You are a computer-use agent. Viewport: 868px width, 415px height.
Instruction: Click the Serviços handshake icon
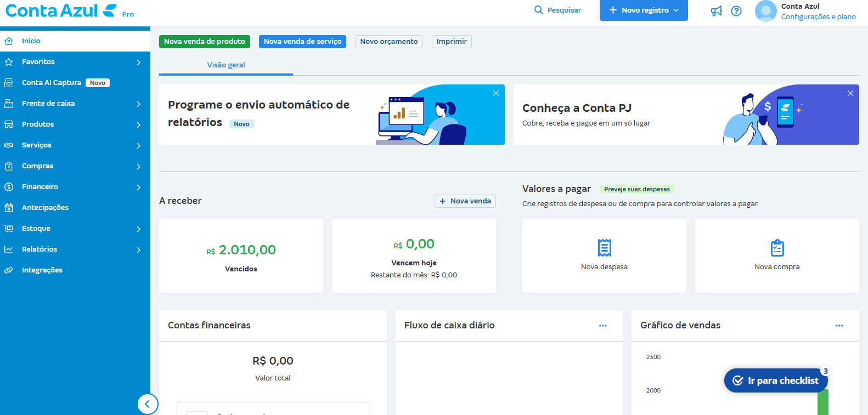[9, 145]
